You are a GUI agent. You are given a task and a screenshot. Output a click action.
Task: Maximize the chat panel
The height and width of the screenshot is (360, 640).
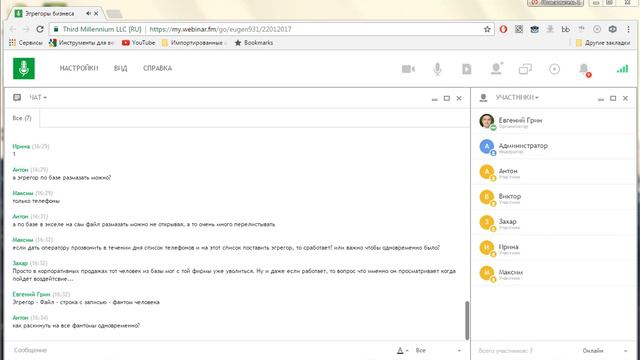pos(447,98)
